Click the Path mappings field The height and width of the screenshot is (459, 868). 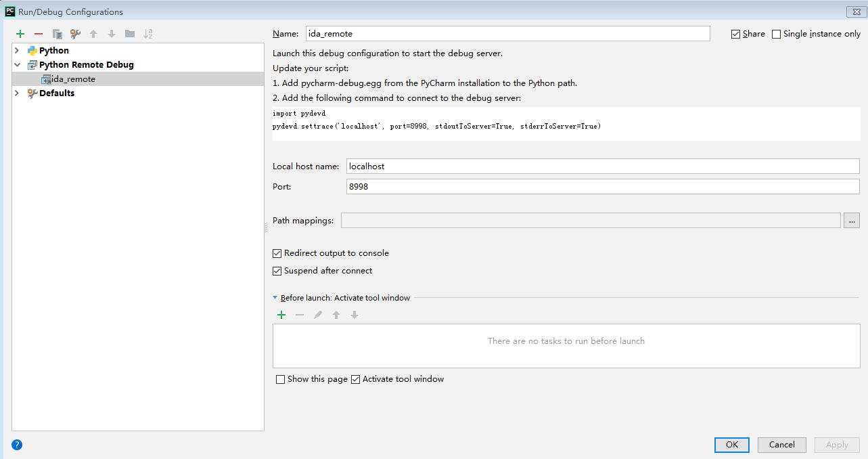click(591, 220)
